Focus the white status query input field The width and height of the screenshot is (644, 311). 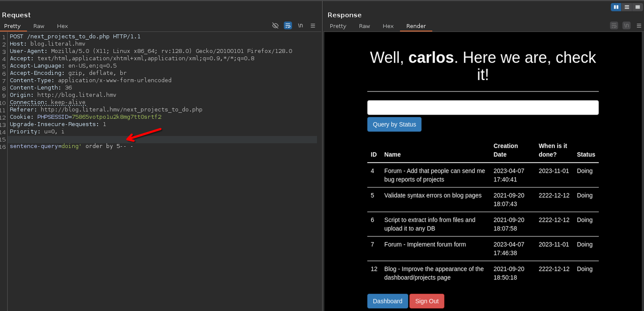coord(483,108)
